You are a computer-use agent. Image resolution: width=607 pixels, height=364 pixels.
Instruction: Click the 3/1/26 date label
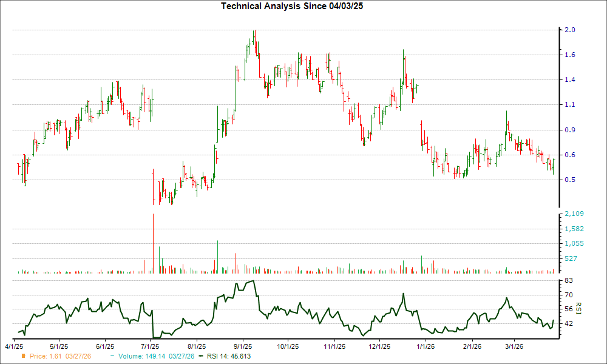click(514, 346)
